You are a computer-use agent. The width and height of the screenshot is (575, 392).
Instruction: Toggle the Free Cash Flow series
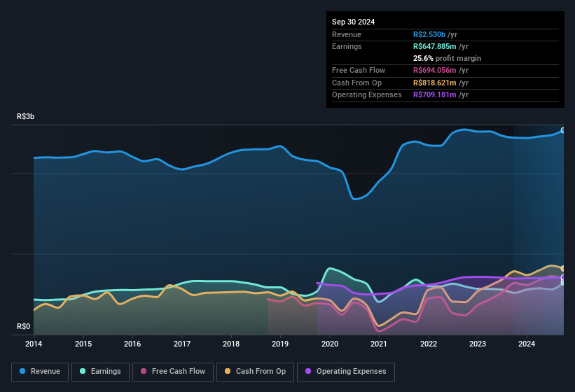[173, 372]
